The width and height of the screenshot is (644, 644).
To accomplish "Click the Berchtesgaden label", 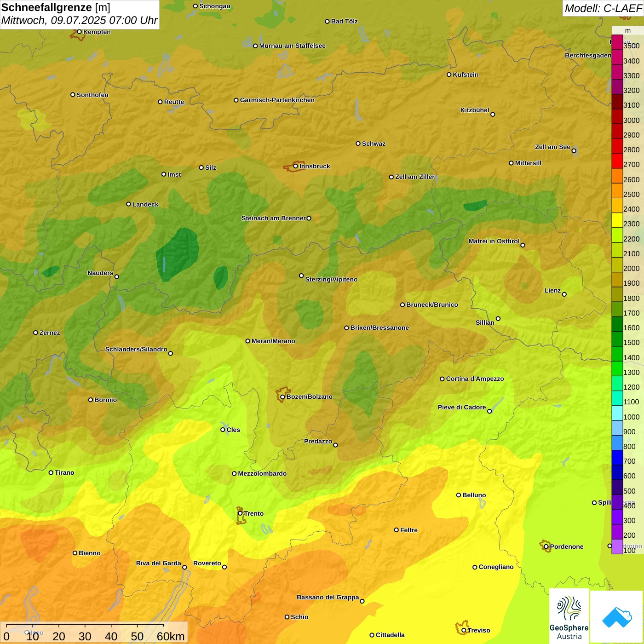I will click(x=588, y=55).
